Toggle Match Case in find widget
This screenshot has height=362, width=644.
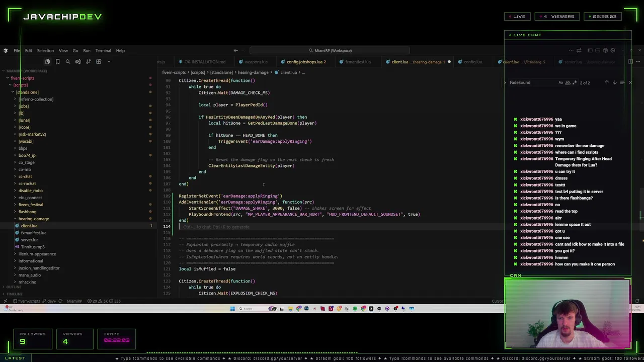(560, 82)
